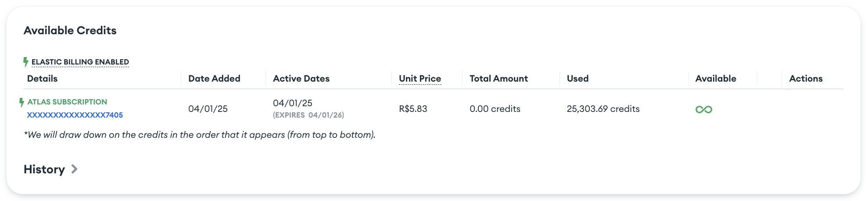Click the R$5.83 unit price value

[x=413, y=109]
